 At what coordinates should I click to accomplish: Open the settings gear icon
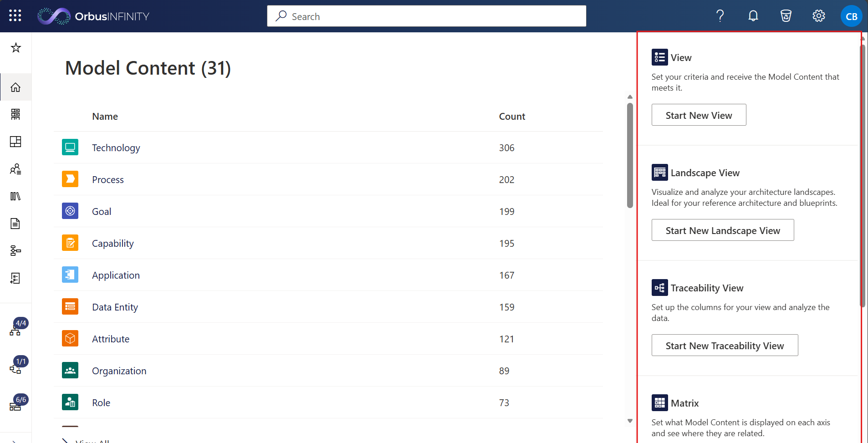click(819, 16)
